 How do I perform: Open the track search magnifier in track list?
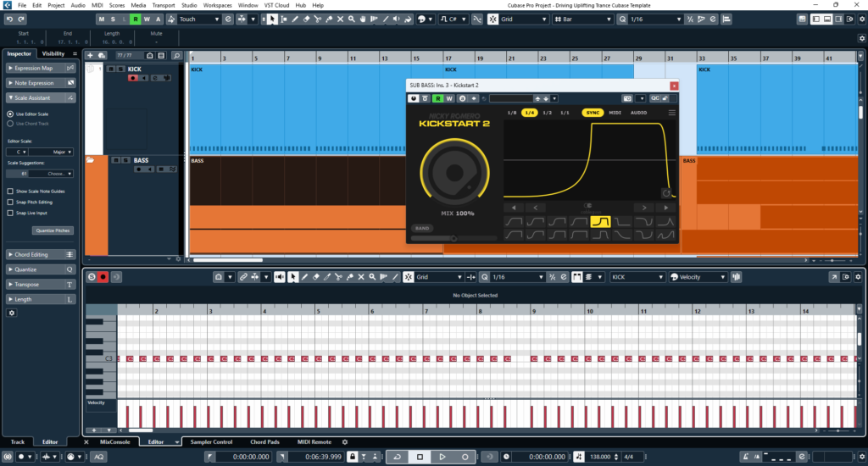pos(176,55)
